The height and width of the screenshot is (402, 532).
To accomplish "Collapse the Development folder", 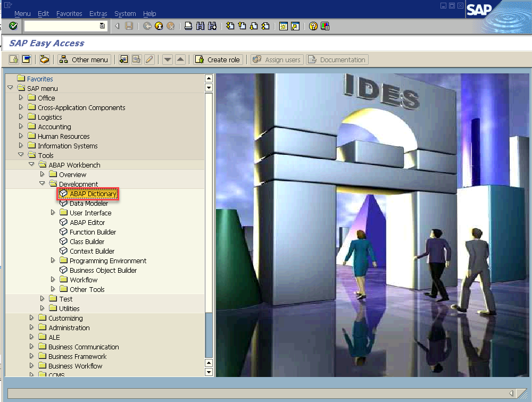I will [42, 183].
